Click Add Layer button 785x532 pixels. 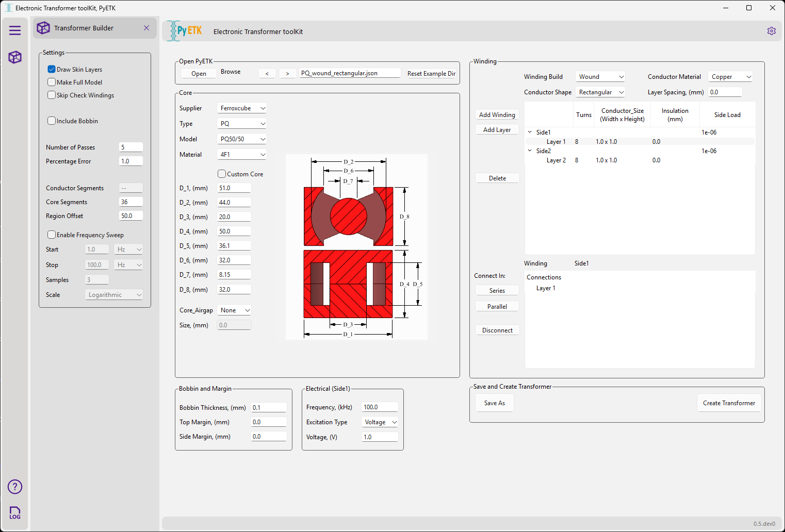click(x=497, y=130)
